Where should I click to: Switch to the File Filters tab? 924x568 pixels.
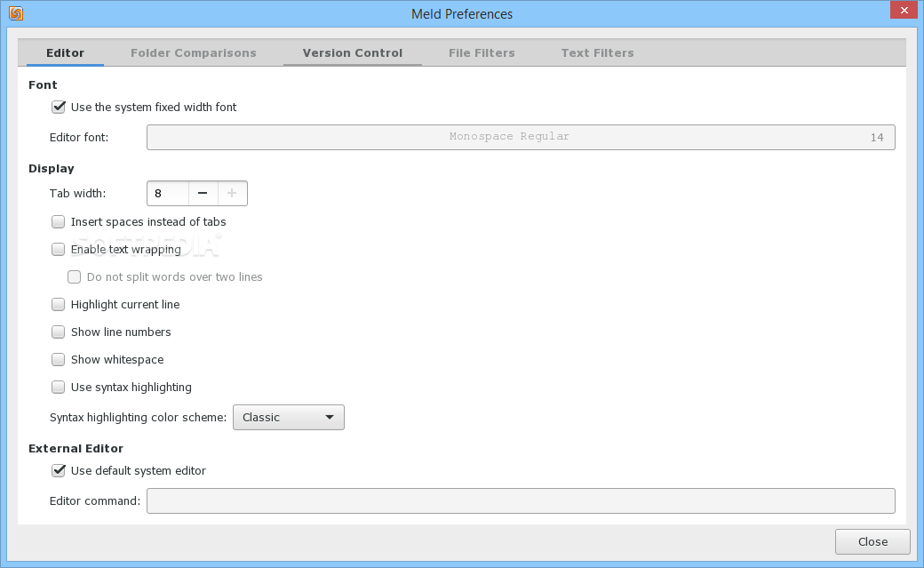[x=482, y=53]
